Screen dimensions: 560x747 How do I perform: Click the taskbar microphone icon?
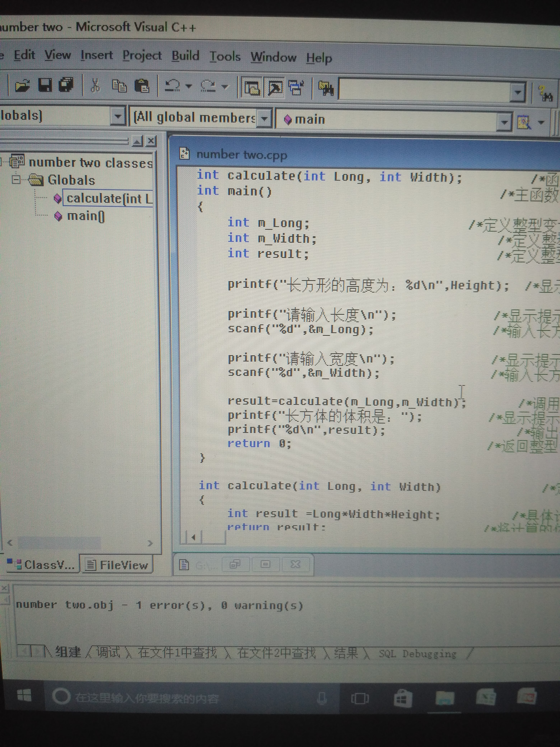tap(322, 698)
